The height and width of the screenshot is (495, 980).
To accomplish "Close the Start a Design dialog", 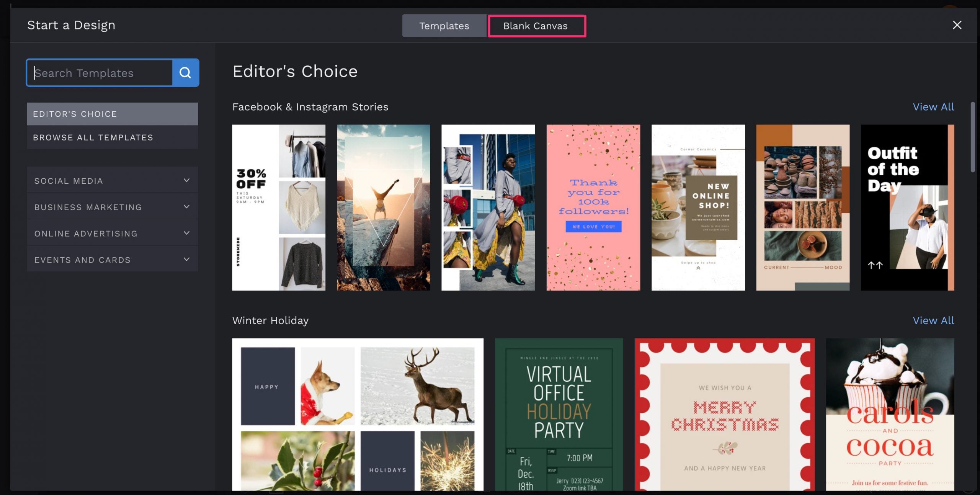I will (x=957, y=25).
